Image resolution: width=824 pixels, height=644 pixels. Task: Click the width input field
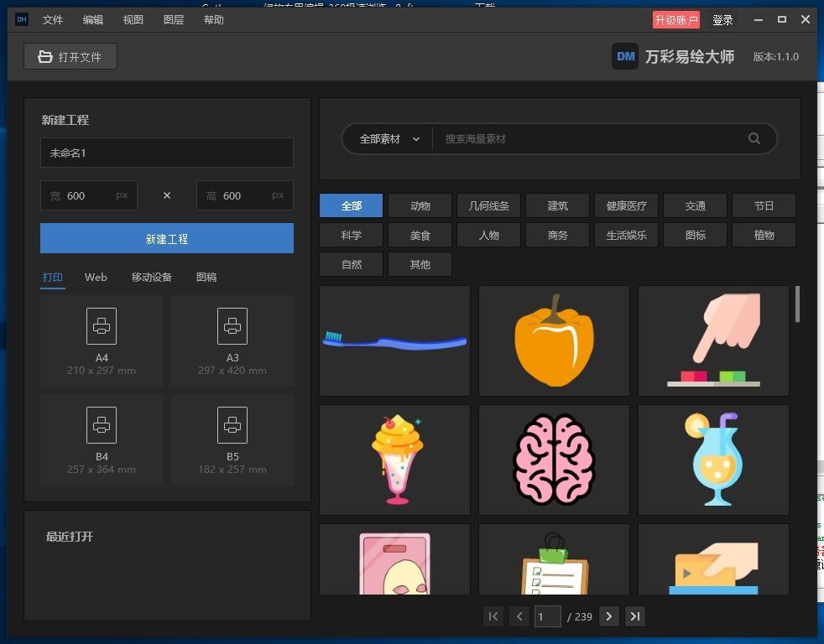tap(89, 195)
